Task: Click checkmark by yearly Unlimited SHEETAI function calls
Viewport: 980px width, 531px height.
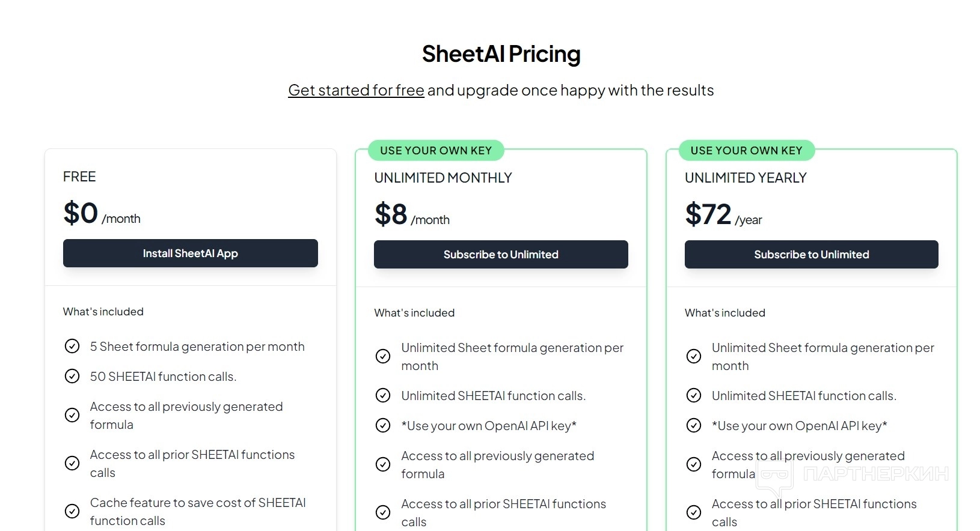Action: (694, 395)
